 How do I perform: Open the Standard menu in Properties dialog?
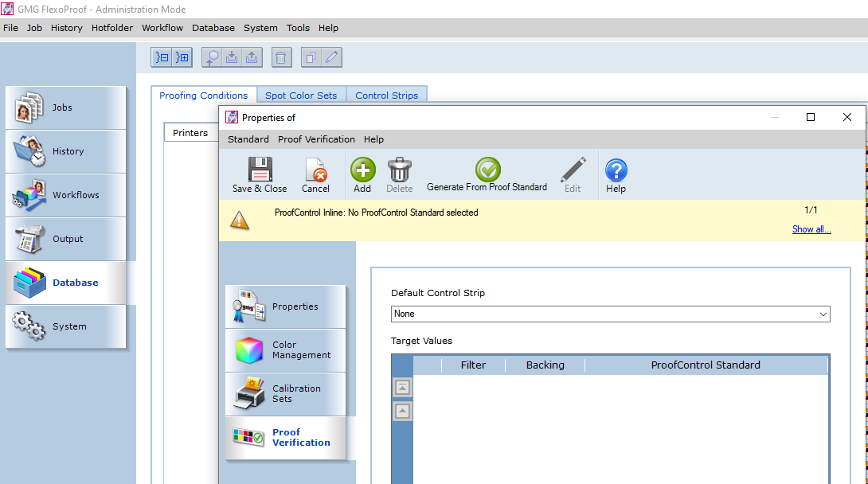point(248,139)
